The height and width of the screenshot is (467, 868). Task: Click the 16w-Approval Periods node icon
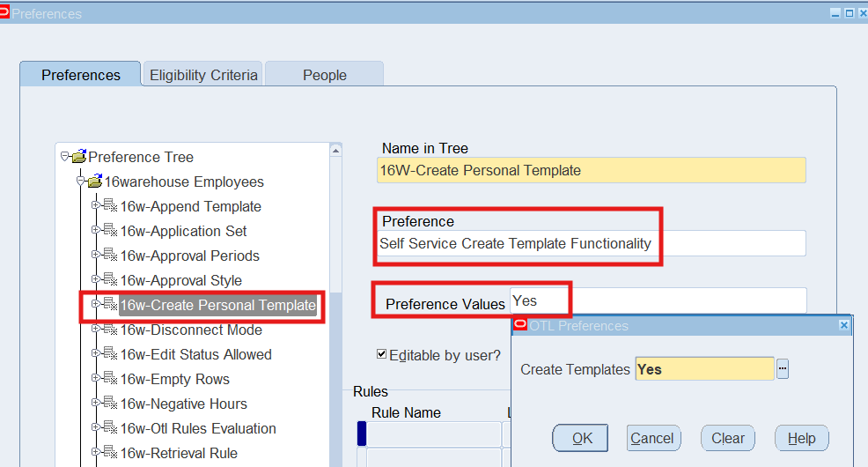point(110,256)
